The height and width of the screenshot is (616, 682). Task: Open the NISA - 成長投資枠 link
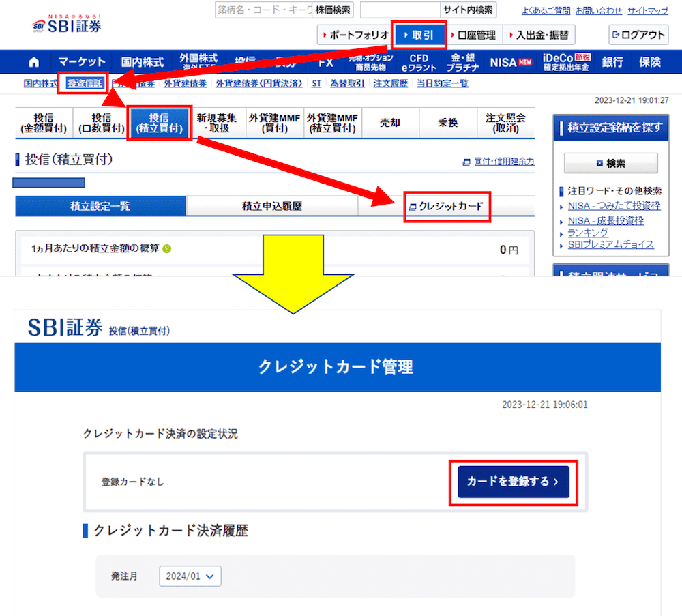pos(606,220)
